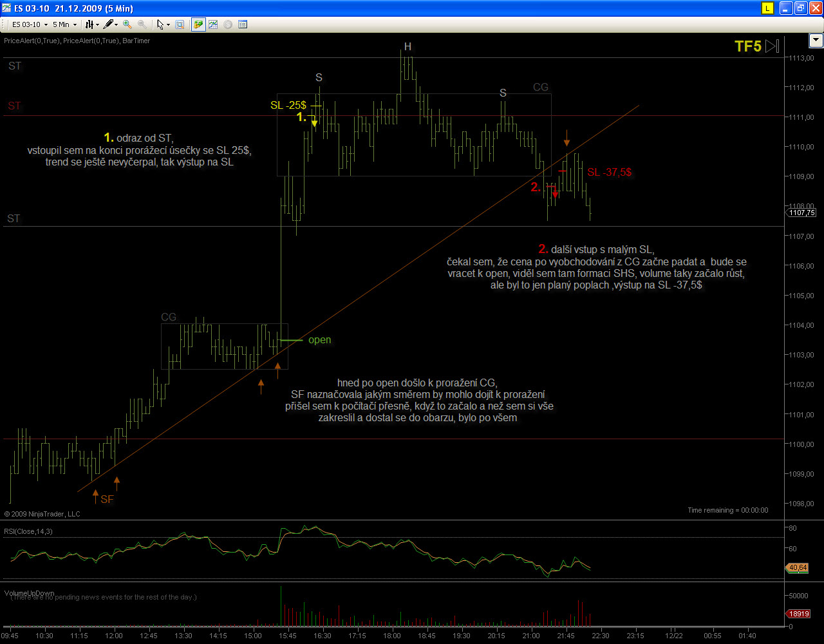
Task: Click the greyed-out strategies icon
Action: (228, 24)
